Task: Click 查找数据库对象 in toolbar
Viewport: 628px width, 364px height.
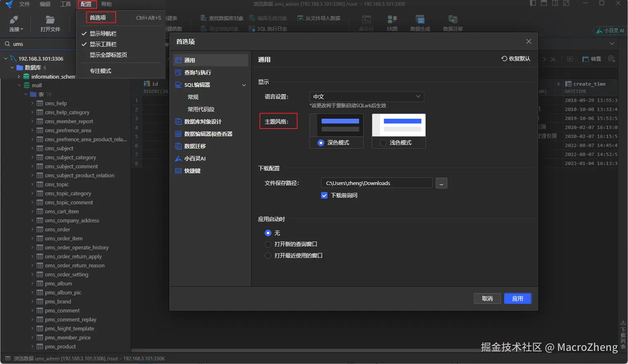Action: [x=222, y=18]
